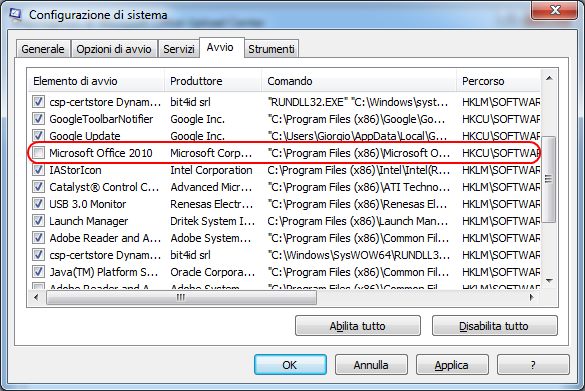Screen dimensions: 585x391
Task: Select the Launch Manager item name
Action: [88, 221]
